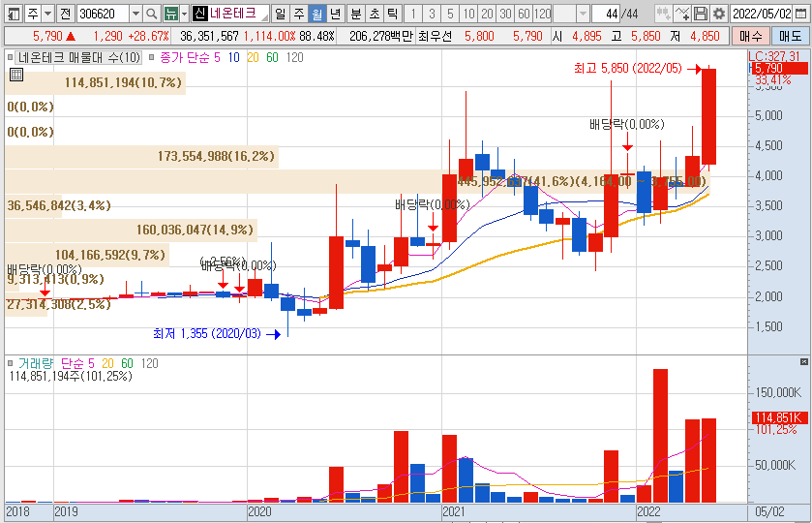Click the gray 120 price moving average legend

coord(294,57)
